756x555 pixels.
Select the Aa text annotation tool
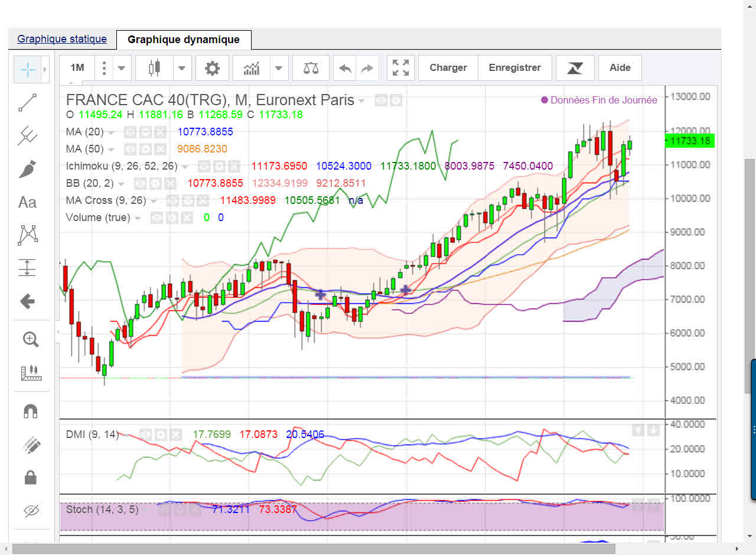27,202
